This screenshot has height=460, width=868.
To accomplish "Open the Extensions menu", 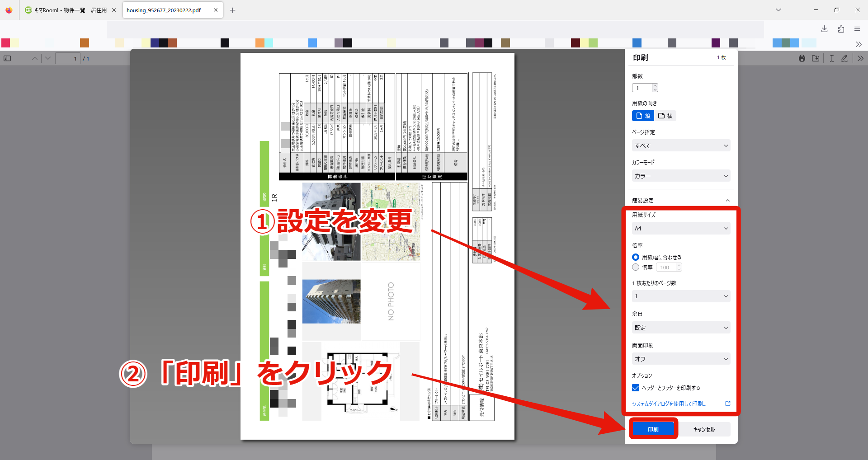I will (841, 29).
